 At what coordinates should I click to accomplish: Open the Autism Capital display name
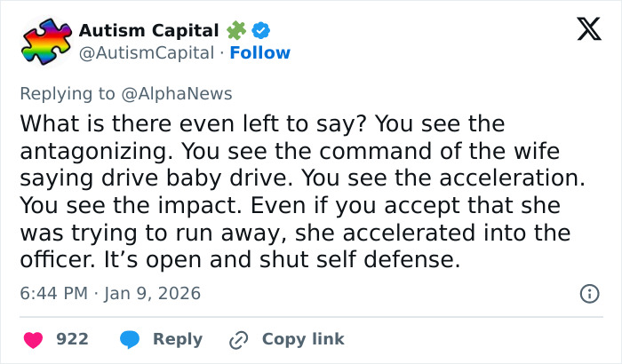click(148, 30)
